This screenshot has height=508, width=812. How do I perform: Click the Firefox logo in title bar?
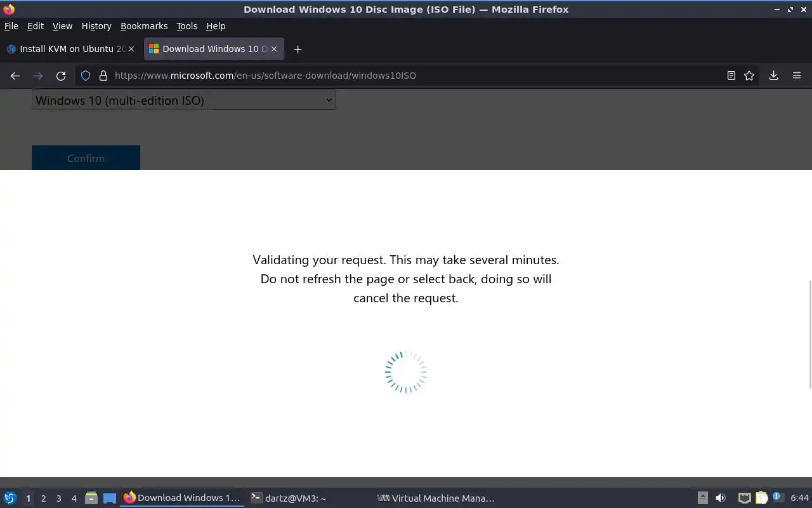[9, 10]
